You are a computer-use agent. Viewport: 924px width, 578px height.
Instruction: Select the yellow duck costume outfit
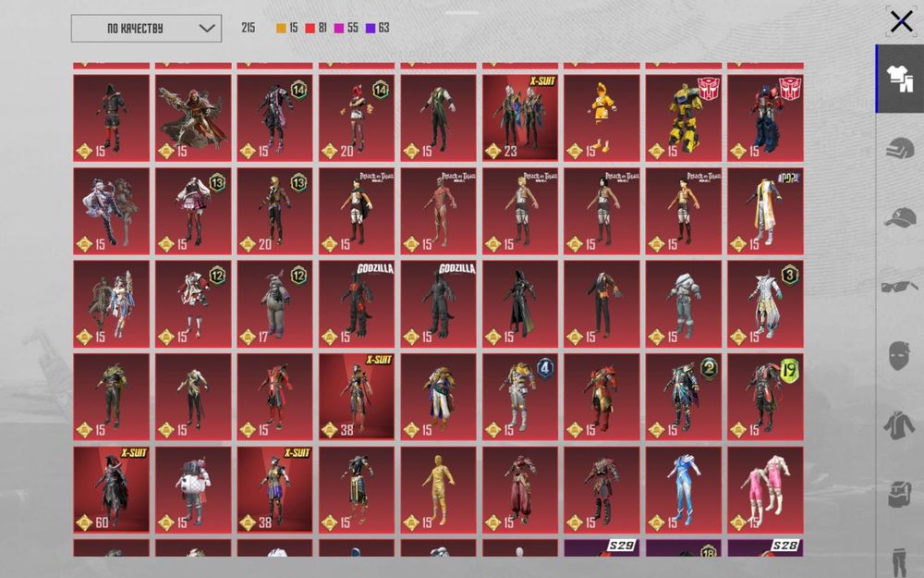pos(602,118)
